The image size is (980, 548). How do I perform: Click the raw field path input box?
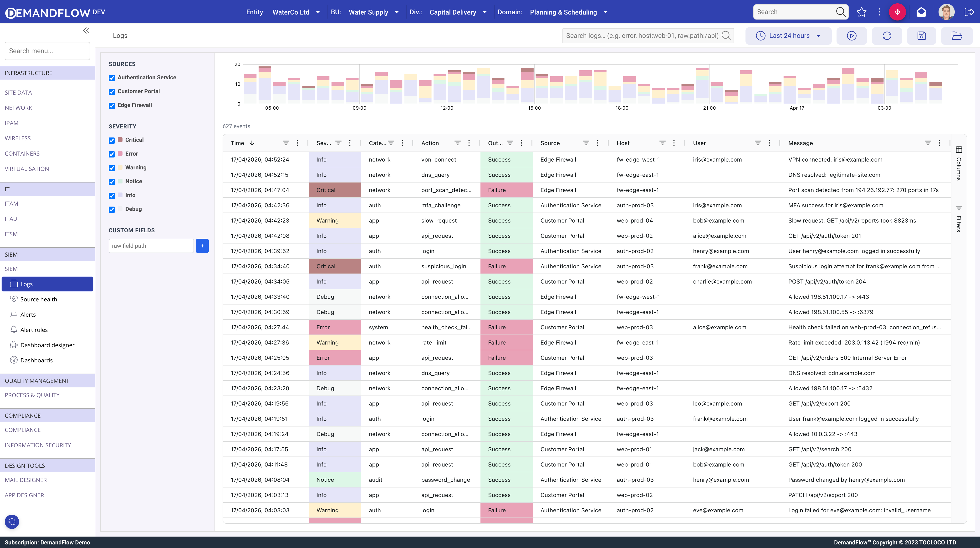[x=151, y=246]
